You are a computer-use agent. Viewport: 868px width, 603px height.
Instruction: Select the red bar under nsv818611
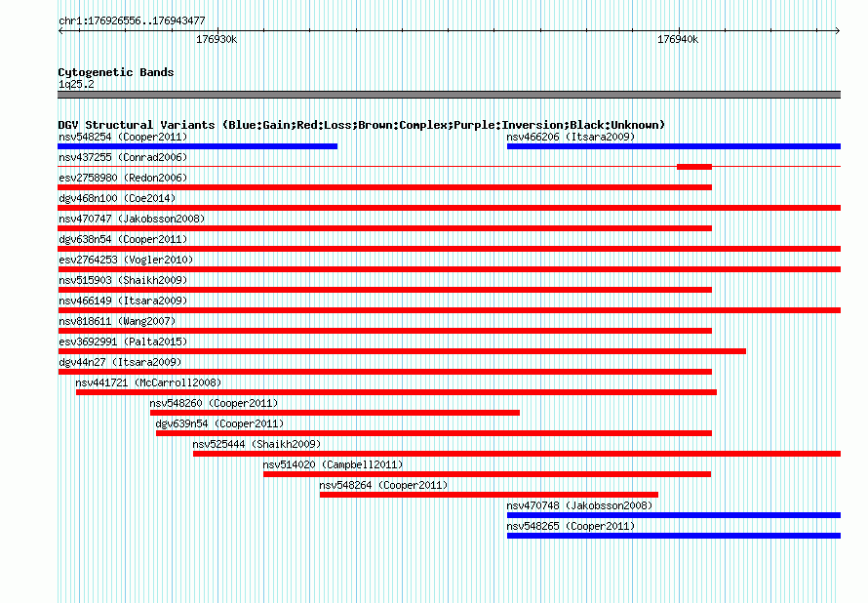(384, 331)
